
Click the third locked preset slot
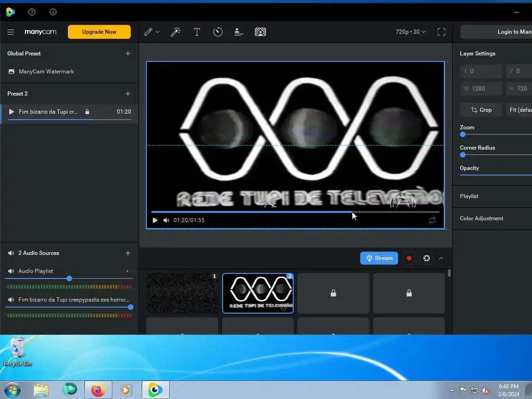pos(333,293)
